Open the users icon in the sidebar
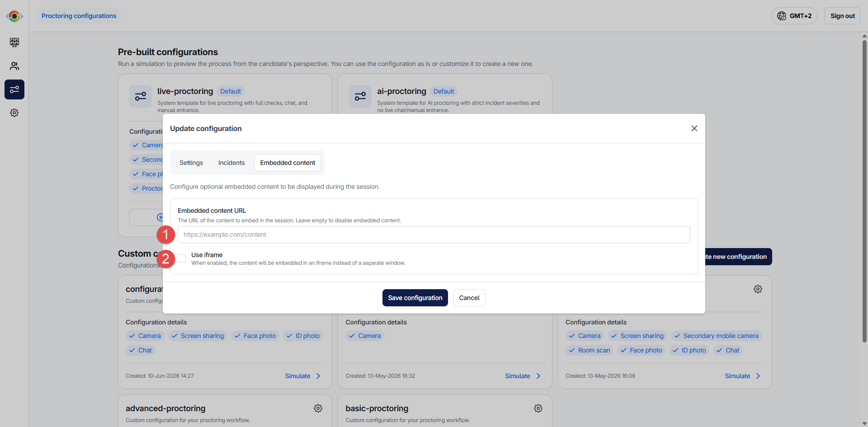868x427 pixels. tap(14, 66)
